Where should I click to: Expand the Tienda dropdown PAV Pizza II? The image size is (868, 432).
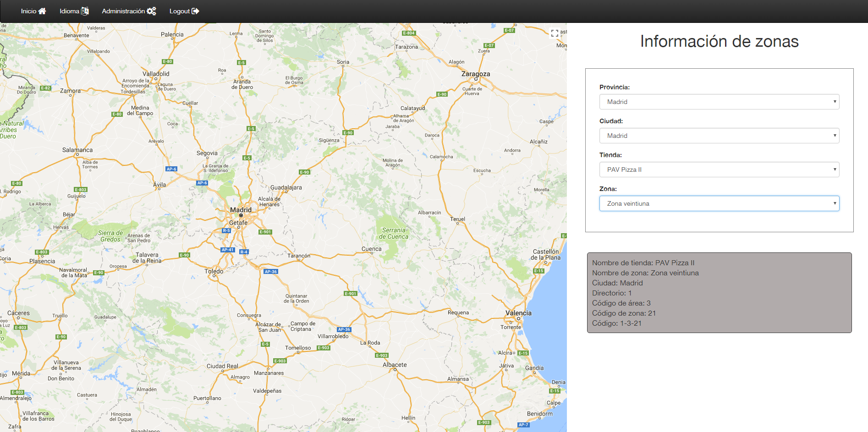click(719, 170)
